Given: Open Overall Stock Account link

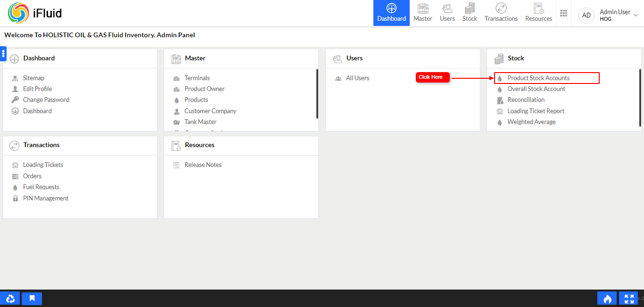Looking at the screenshot, I should (536, 89).
